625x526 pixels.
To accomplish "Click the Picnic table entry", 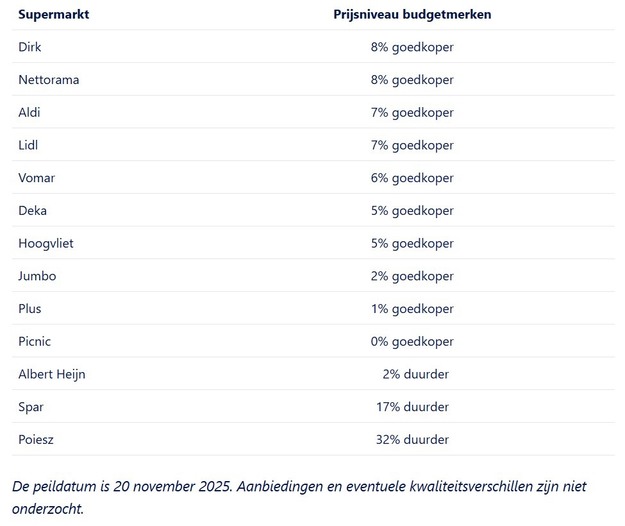I will 35,342.
